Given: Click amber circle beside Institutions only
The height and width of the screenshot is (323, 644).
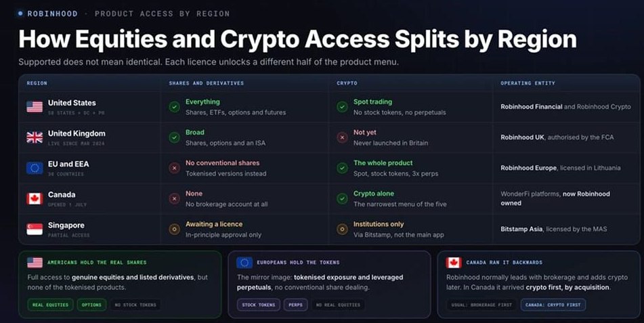Looking at the screenshot, I should 342,230.
